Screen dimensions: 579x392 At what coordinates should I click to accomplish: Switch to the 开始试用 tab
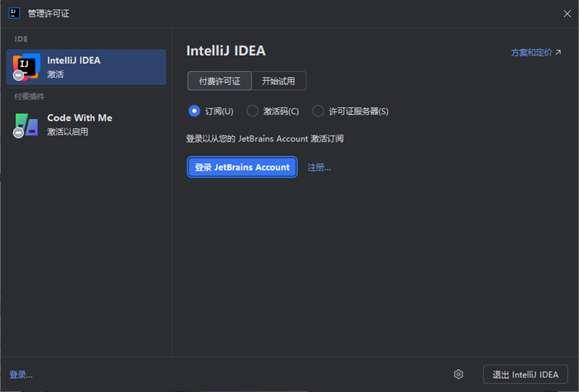point(278,81)
